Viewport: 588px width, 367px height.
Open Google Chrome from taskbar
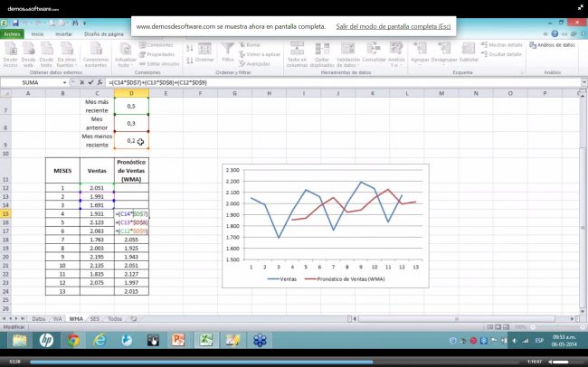72,340
